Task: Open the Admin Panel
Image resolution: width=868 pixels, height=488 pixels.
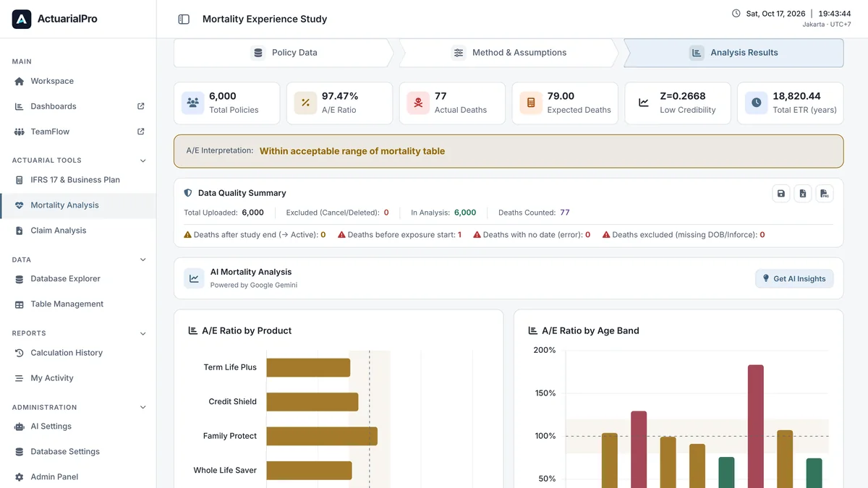Action: click(x=78, y=477)
